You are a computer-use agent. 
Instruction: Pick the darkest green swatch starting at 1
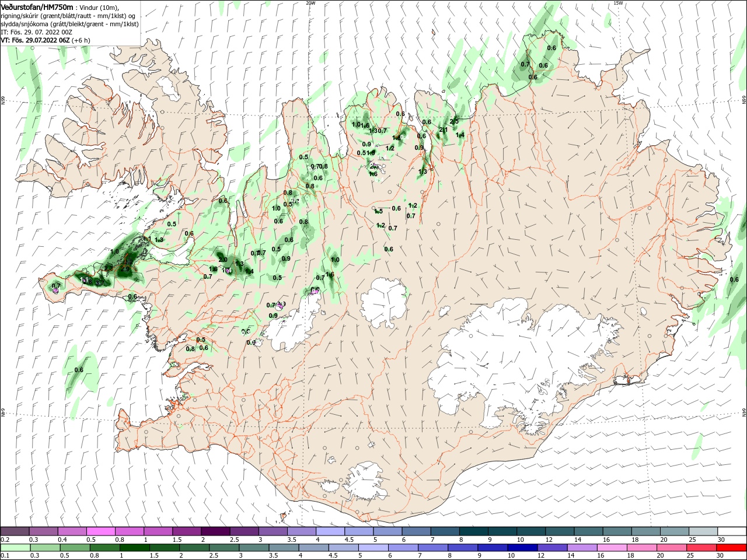coord(134,548)
